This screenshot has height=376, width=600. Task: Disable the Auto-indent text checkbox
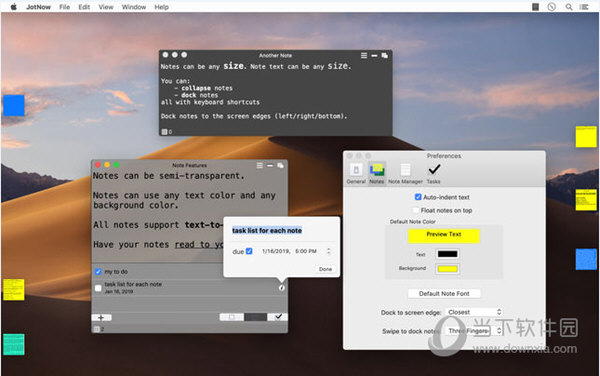point(418,197)
